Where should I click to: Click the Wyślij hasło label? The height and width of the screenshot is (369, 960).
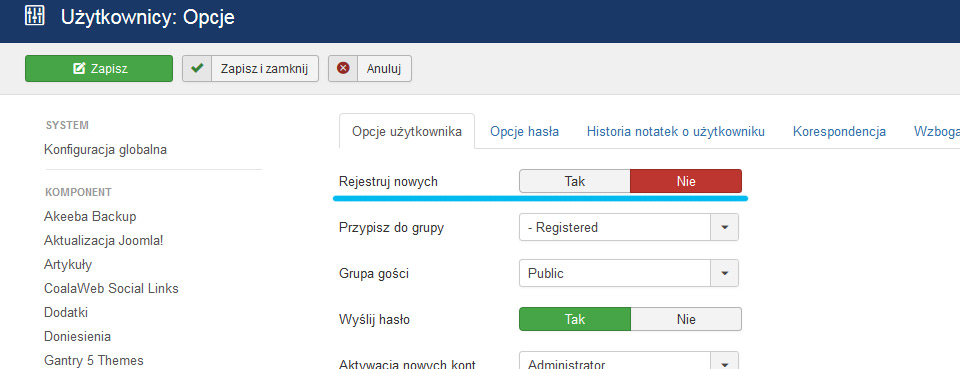[x=374, y=319]
